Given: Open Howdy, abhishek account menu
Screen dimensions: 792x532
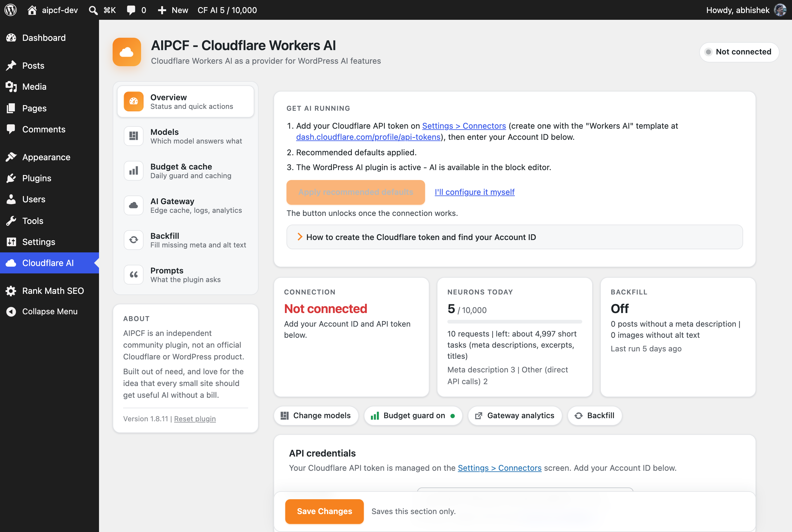Looking at the screenshot, I should 746,10.
